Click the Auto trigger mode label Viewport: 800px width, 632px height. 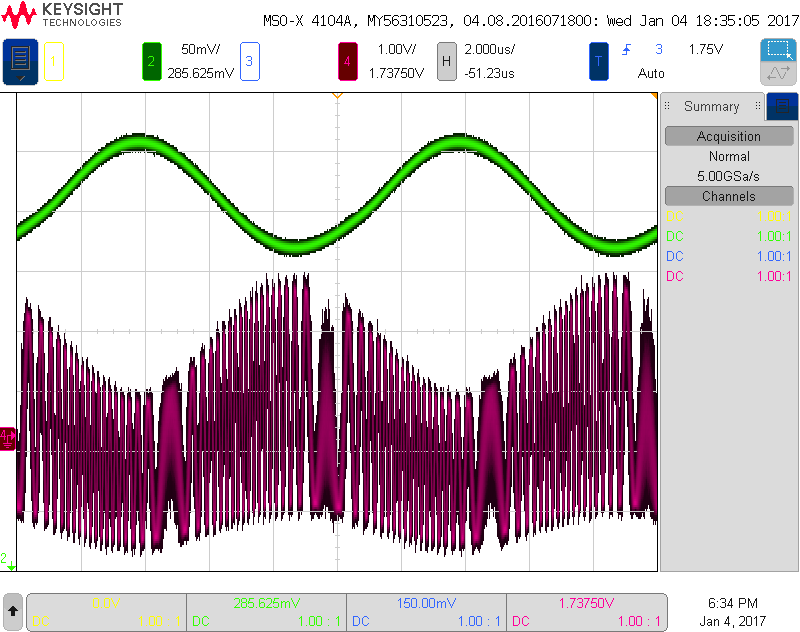(651, 73)
